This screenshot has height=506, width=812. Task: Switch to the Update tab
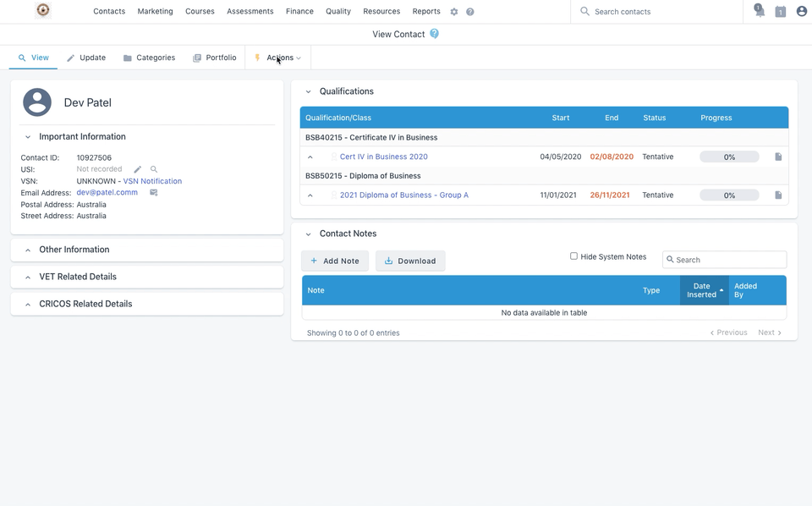pos(86,58)
